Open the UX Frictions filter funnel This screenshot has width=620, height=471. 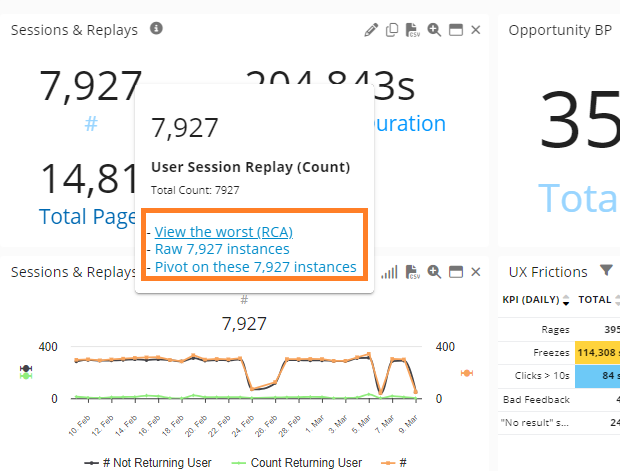(x=606, y=271)
